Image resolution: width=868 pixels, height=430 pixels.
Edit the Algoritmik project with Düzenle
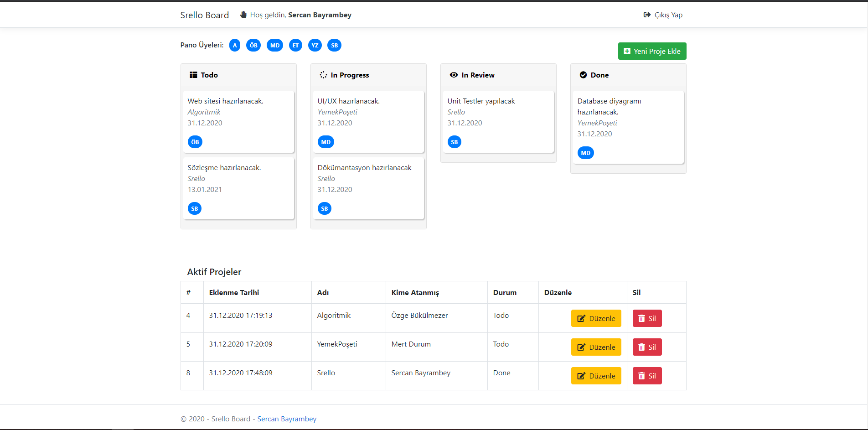pyautogui.click(x=596, y=318)
